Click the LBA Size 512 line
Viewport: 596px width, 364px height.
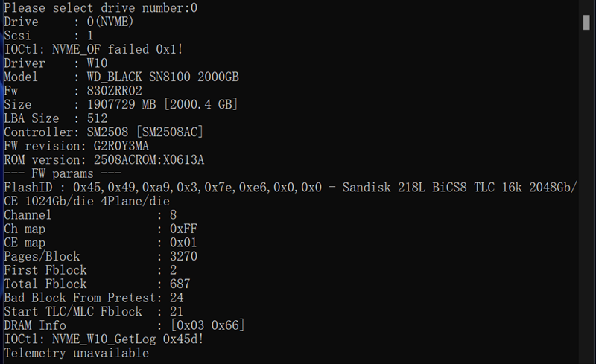[x=56, y=118]
